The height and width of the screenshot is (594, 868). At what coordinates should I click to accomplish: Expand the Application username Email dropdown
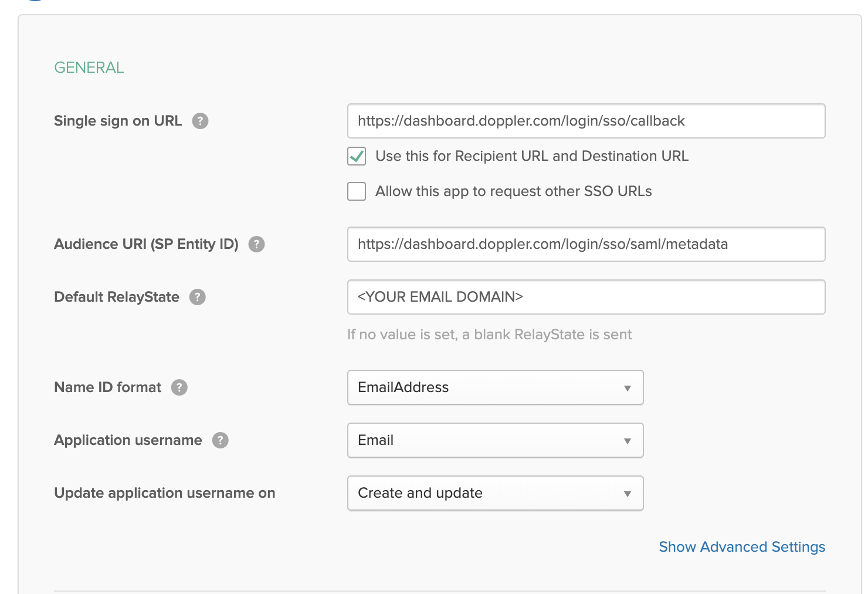click(x=495, y=440)
